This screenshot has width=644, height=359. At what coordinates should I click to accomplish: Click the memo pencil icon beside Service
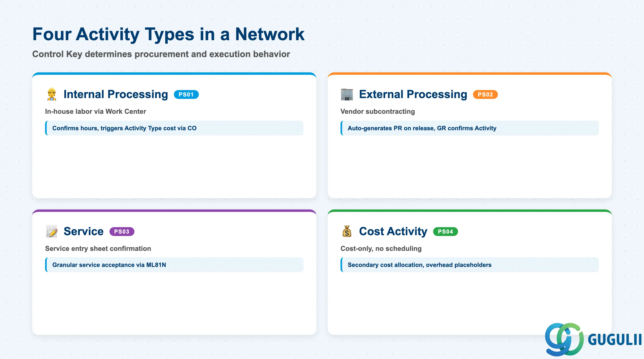click(52, 231)
